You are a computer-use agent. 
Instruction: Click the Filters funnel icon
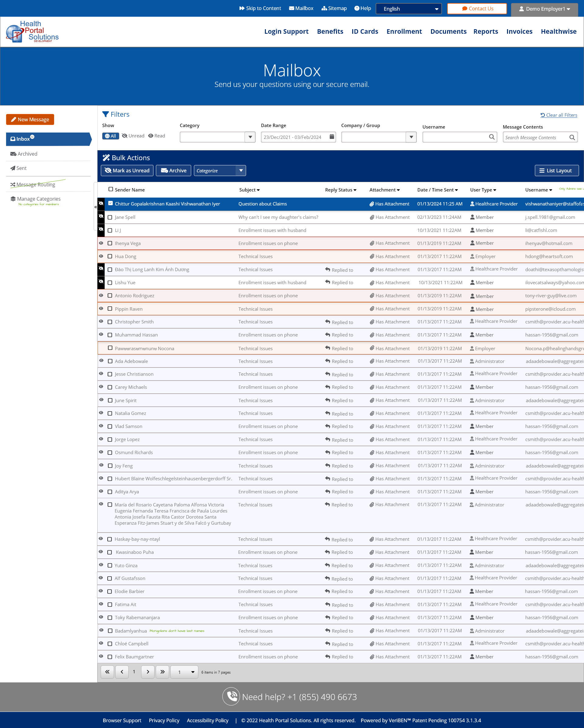pyautogui.click(x=106, y=115)
